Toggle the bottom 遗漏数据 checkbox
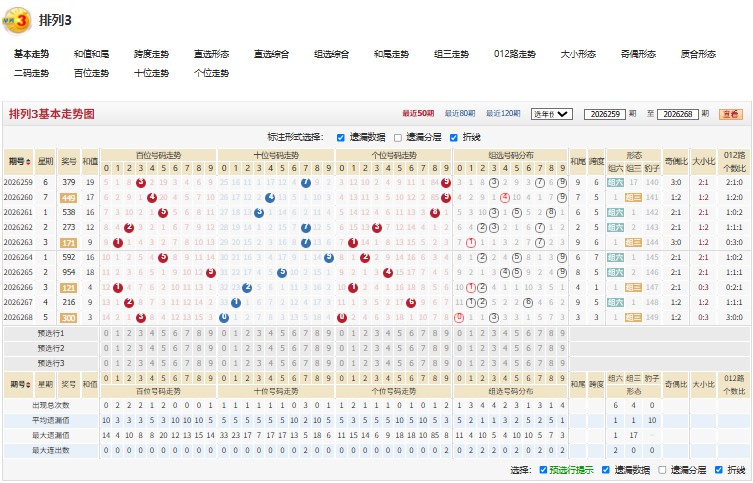The image size is (753, 483). pyautogui.click(x=606, y=470)
